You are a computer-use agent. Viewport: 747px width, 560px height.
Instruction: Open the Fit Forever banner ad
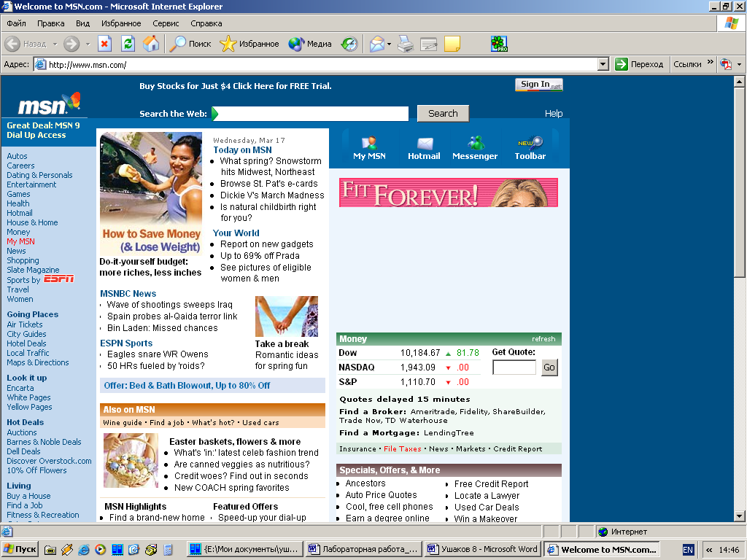tap(449, 192)
